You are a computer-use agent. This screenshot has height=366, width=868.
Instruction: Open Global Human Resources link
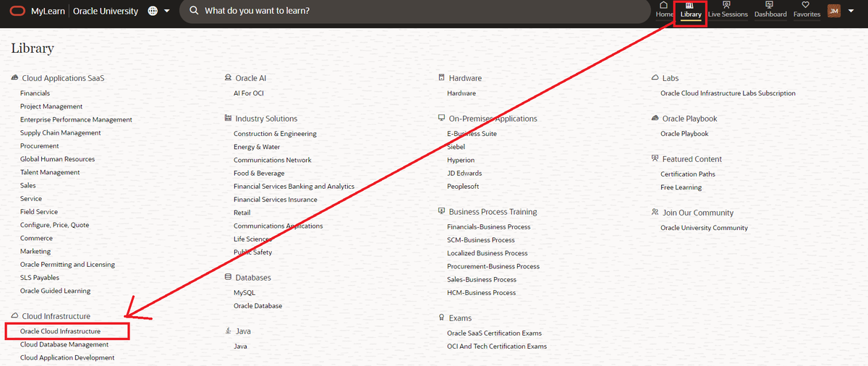click(57, 159)
